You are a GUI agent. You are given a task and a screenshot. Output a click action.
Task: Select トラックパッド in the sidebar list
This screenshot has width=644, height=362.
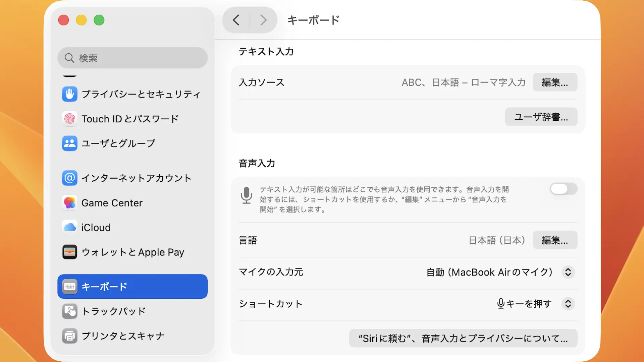pos(113,311)
